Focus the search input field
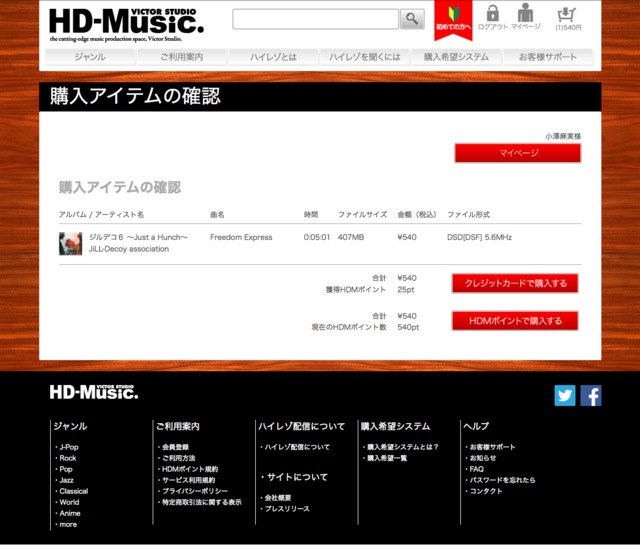This screenshot has width=640, height=545. click(316, 19)
